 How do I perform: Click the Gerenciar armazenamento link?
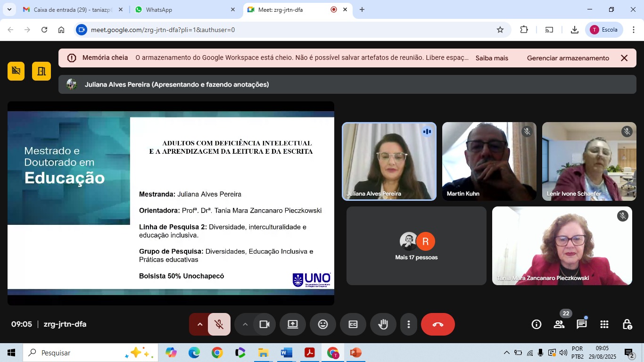[568, 58]
